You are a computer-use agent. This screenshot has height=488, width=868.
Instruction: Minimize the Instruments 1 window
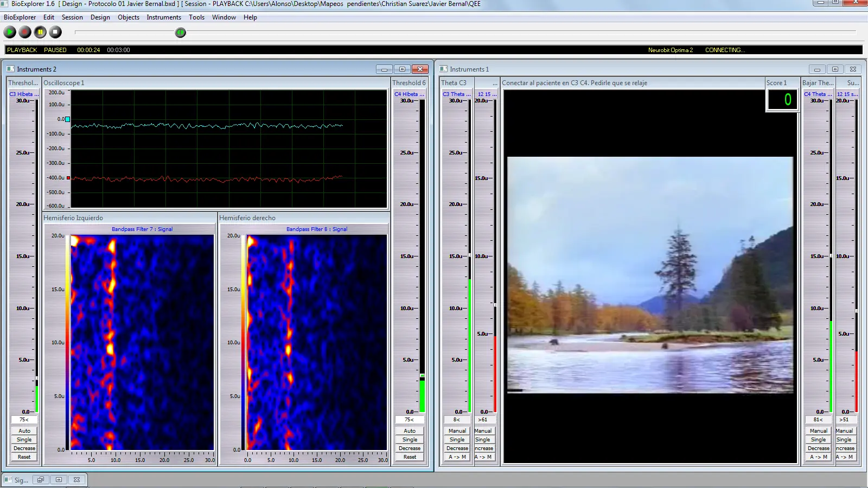point(817,69)
